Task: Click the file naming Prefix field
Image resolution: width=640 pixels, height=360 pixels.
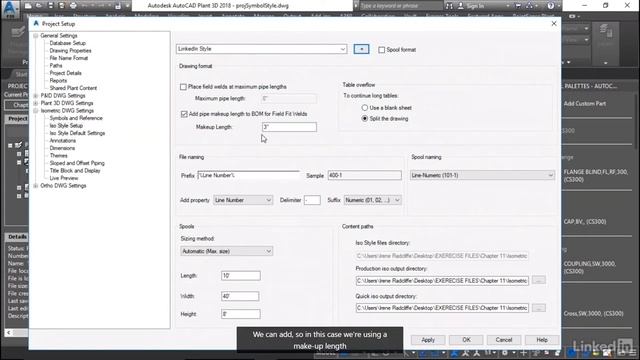Action: click(x=249, y=175)
